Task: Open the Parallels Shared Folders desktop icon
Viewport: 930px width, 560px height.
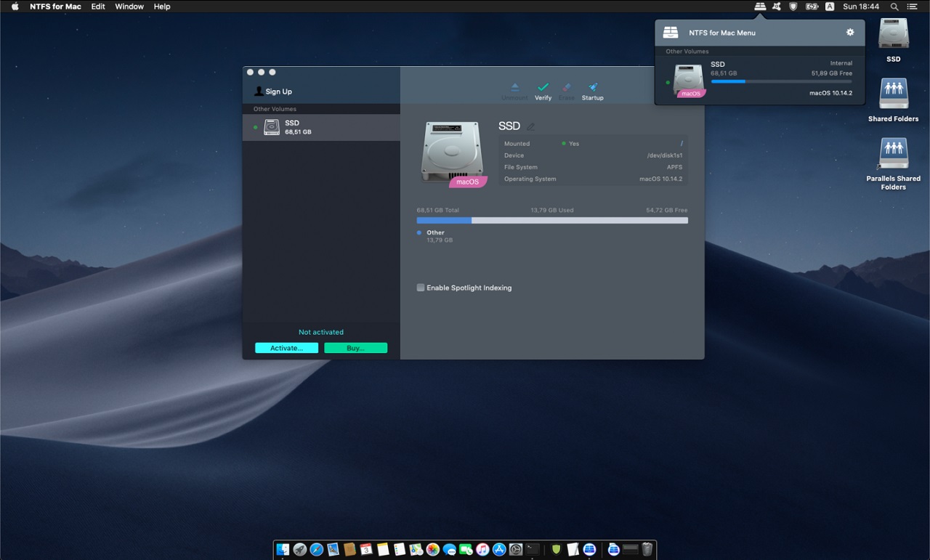Action: click(x=893, y=155)
